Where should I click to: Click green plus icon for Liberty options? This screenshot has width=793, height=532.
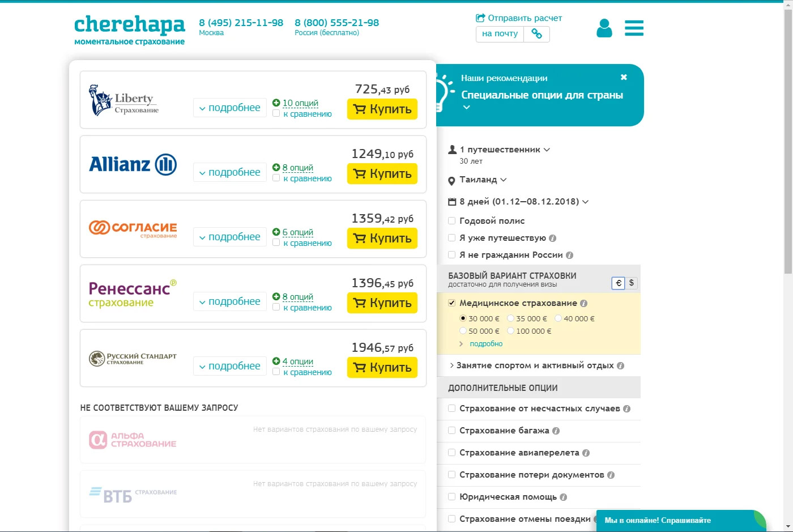point(276,103)
